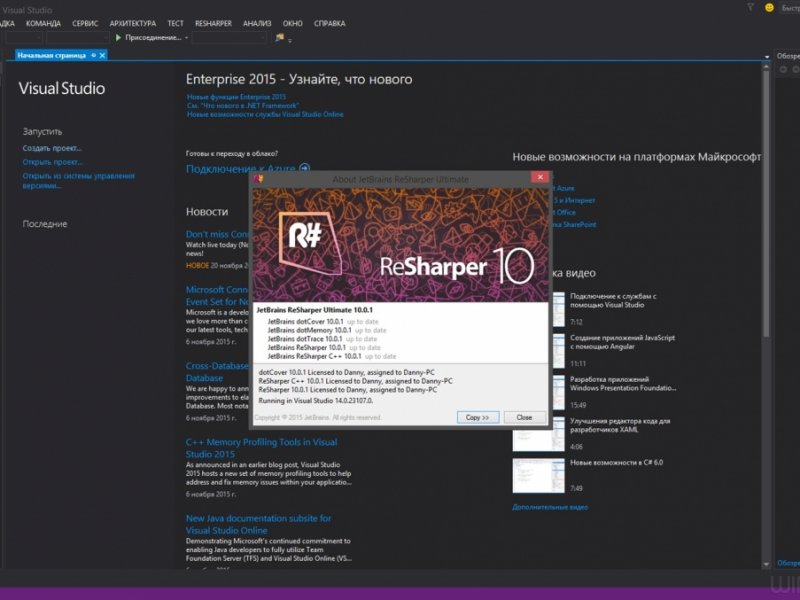Click the start page vertical scrollbar thumb

tap(766, 204)
